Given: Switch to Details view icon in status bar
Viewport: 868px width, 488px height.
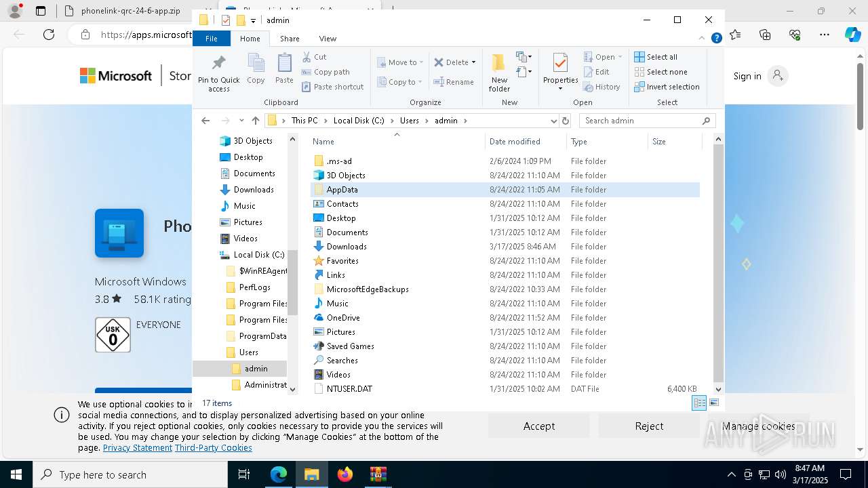Looking at the screenshot, I should click(699, 403).
